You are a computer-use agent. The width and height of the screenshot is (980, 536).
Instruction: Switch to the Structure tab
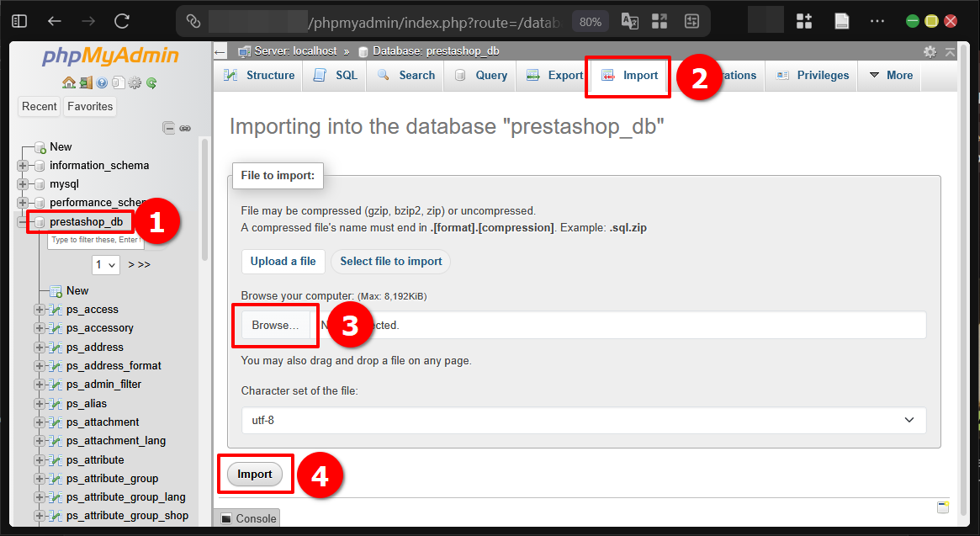pos(266,75)
